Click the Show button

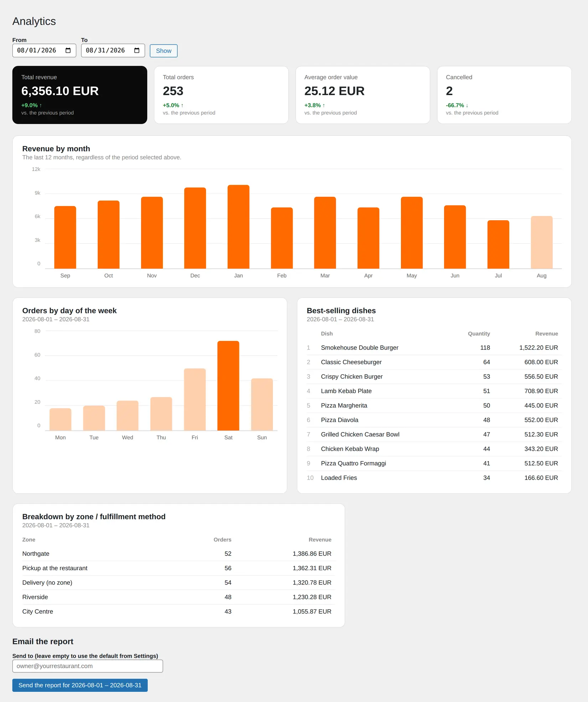click(164, 51)
